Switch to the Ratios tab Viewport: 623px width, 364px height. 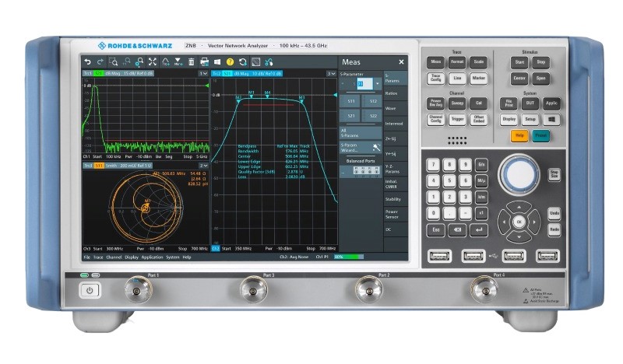click(392, 93)
